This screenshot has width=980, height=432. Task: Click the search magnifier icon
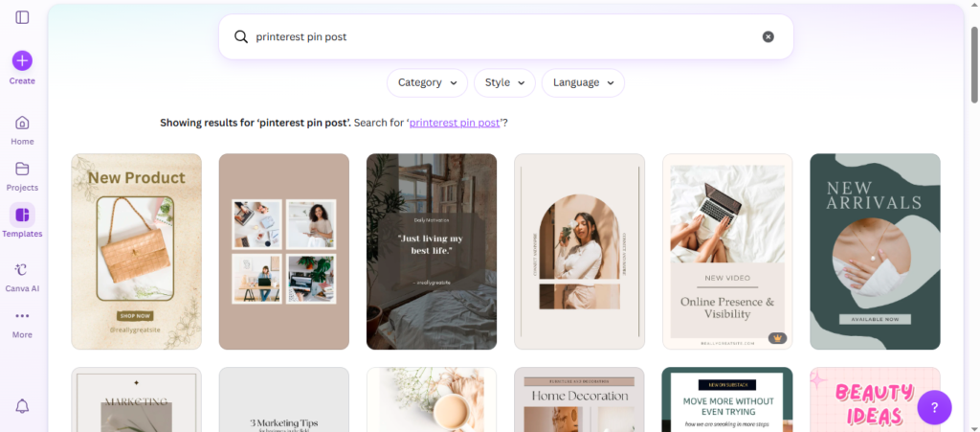[x=241, y=36]
